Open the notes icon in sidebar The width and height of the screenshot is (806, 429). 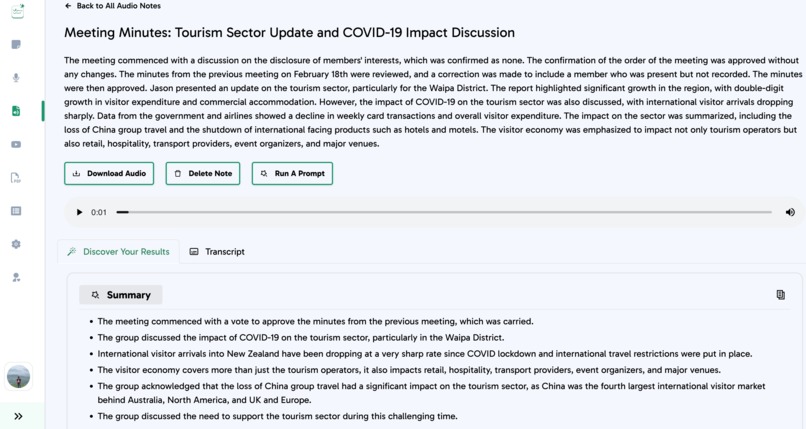pos(16,45)
